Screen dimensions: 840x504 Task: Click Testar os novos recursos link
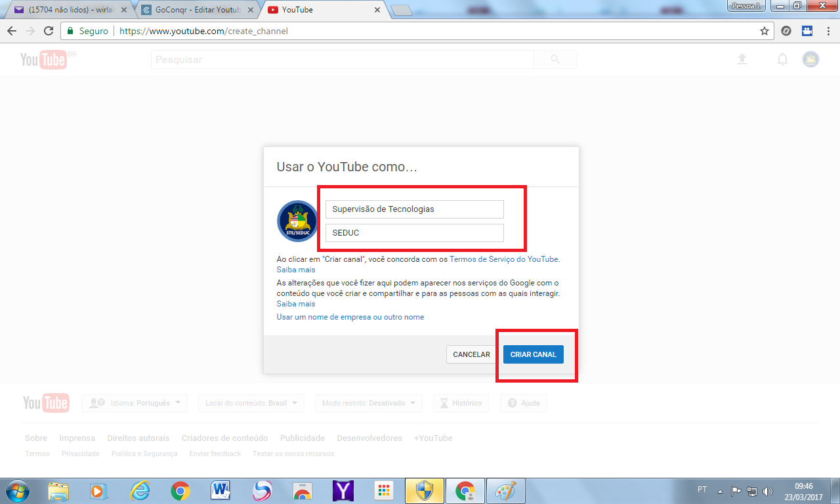click(x=293, y=454)
